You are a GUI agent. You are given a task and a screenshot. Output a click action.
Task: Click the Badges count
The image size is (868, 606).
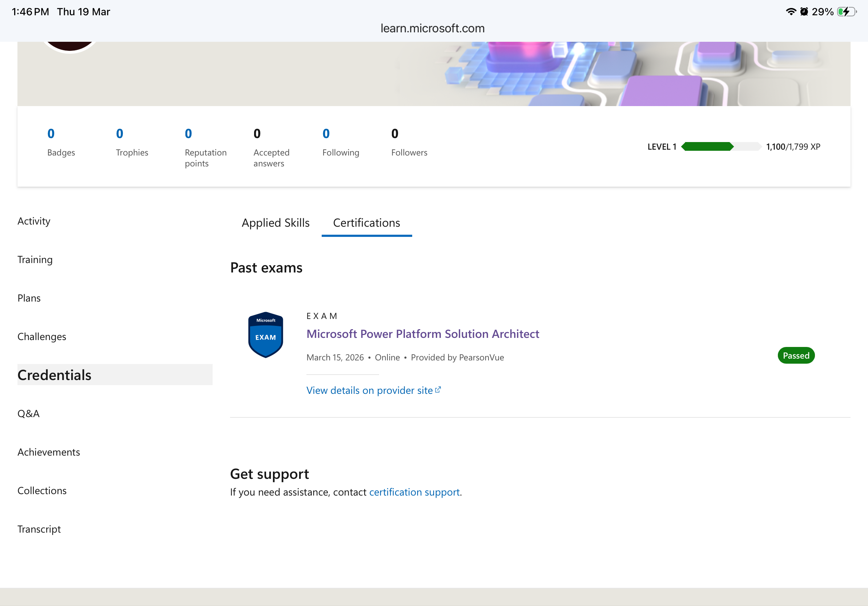(x=51, y=133)
